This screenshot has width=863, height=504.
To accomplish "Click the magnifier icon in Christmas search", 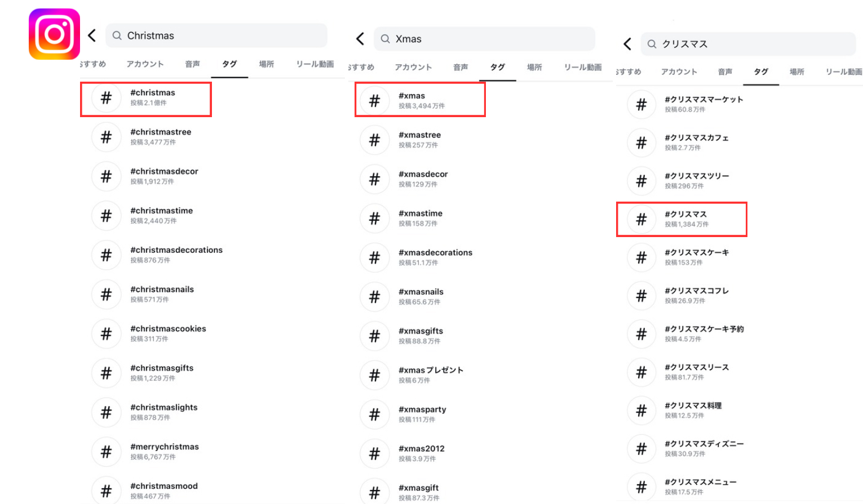I will click(117, 35).
